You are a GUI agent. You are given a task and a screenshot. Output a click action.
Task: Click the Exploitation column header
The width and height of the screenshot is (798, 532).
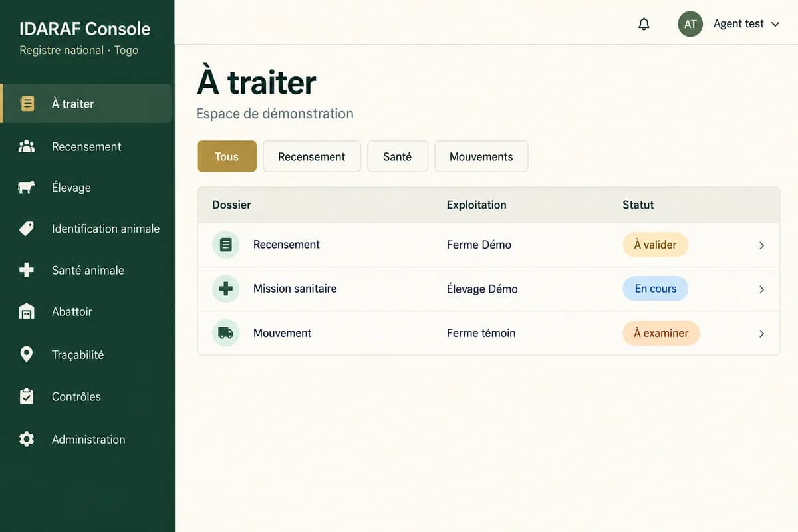tap(476, 205)
